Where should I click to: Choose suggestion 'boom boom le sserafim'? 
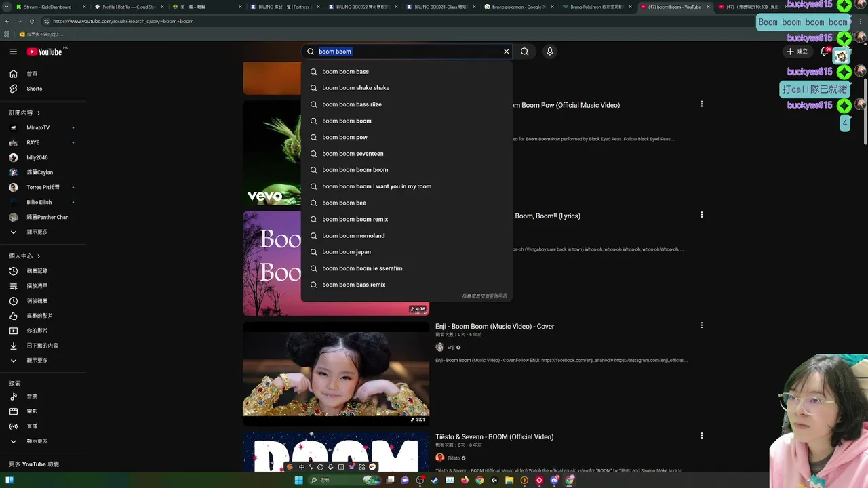point(407,268)
